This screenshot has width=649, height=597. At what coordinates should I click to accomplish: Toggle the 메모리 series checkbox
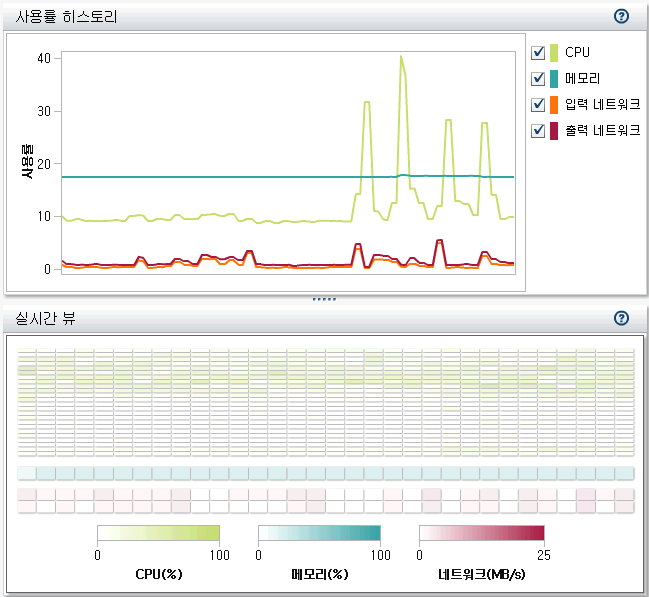tap(538, 78)
